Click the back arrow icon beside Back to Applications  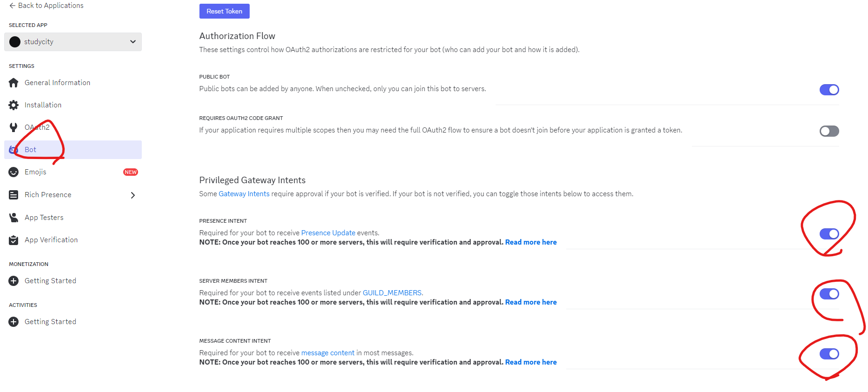pos(12,6)
